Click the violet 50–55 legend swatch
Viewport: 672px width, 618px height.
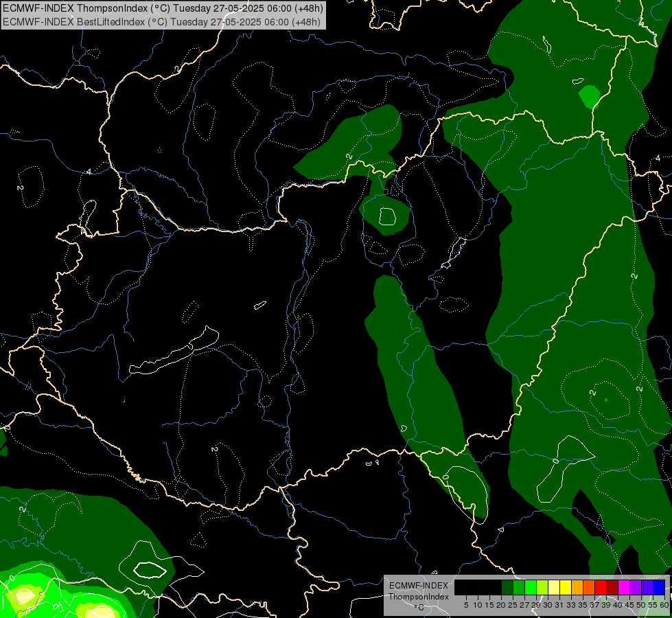tap(647, 587)
